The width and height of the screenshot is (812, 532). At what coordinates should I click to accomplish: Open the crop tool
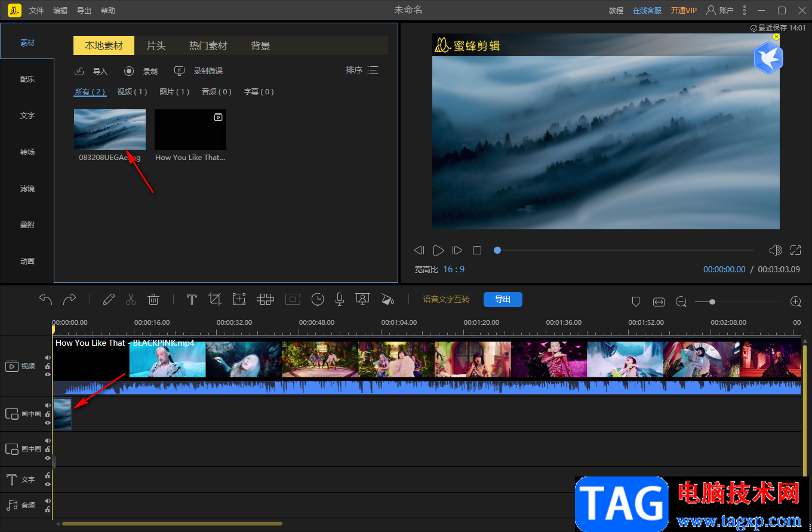215,299
